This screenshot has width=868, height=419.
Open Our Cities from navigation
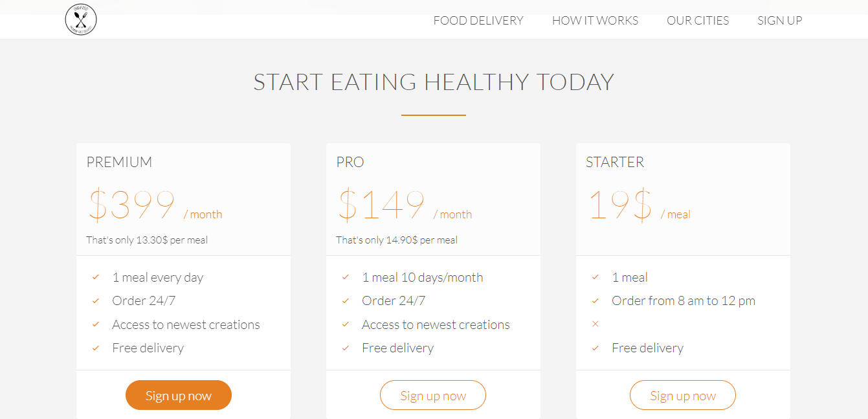click(698, 21)
